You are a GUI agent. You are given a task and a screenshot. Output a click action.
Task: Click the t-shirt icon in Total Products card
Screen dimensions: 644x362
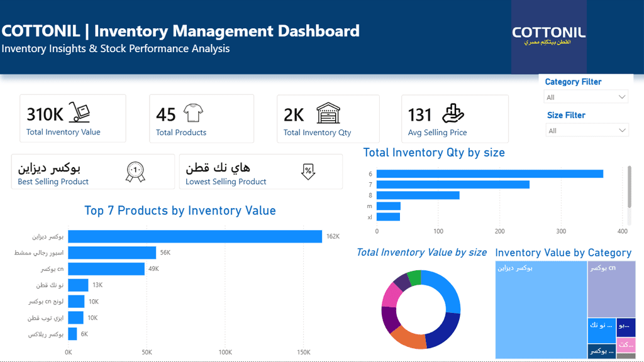point(193,113)
